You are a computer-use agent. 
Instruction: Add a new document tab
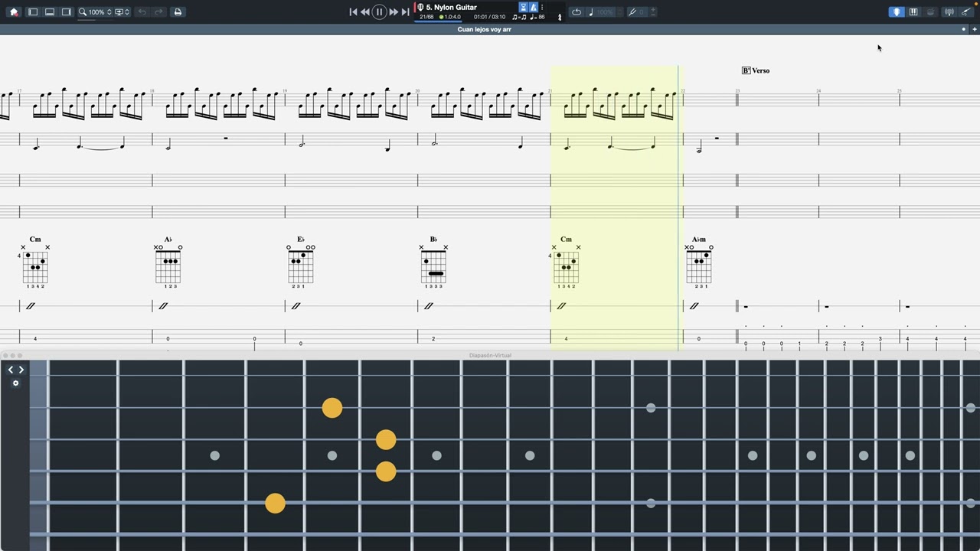pos(975,30)
